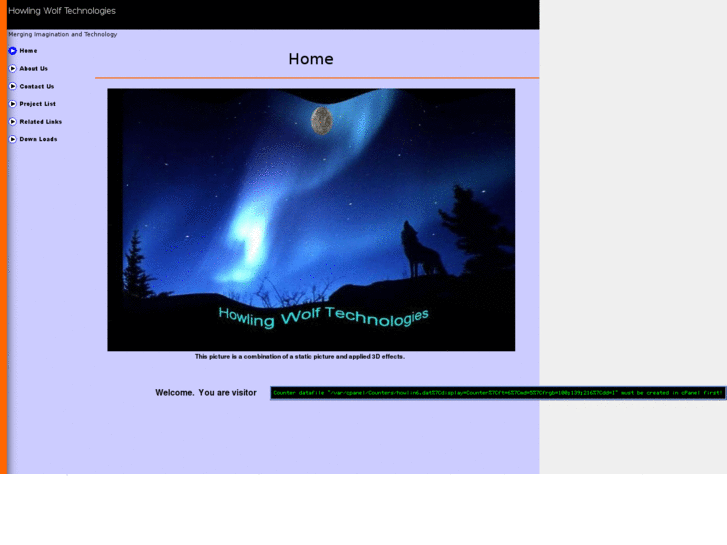Click the large Home page heading

click(x=311, y=59)
